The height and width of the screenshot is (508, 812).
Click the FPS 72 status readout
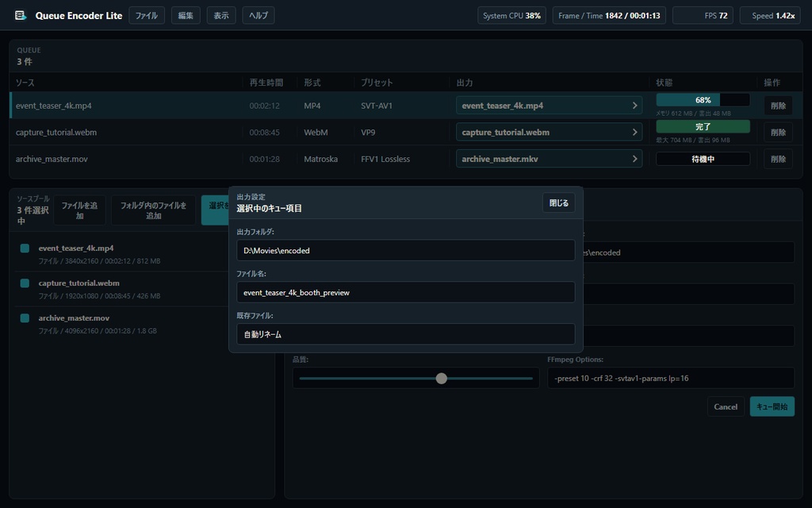[x=703, y=16]
